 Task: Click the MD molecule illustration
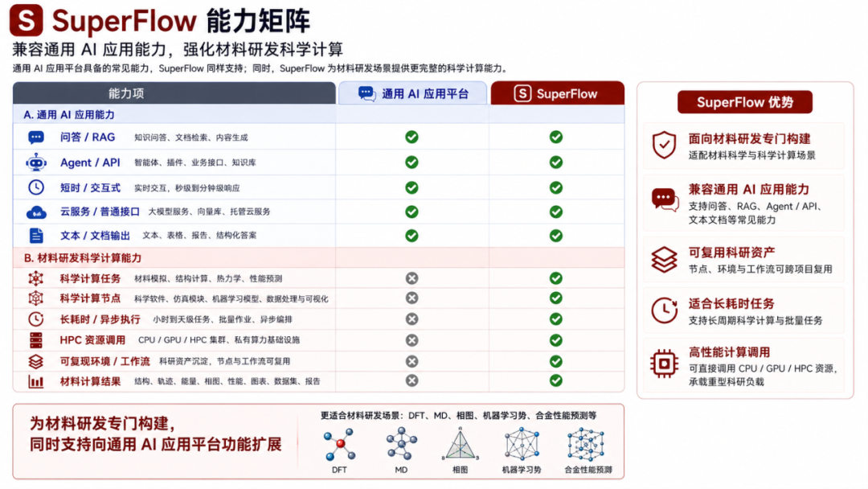coord(401,444)
